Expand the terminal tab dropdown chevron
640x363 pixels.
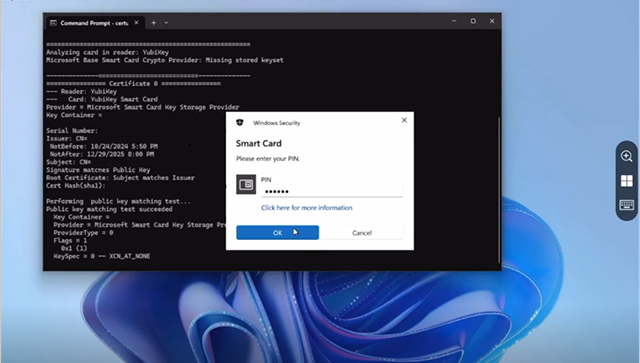[x=166, y=23]
